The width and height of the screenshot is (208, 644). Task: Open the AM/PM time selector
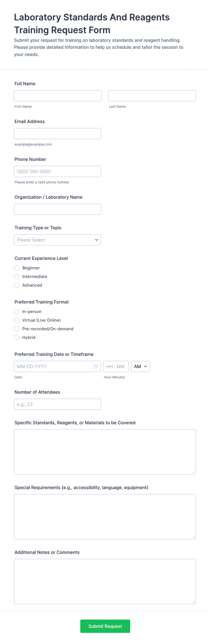(140, 366)
